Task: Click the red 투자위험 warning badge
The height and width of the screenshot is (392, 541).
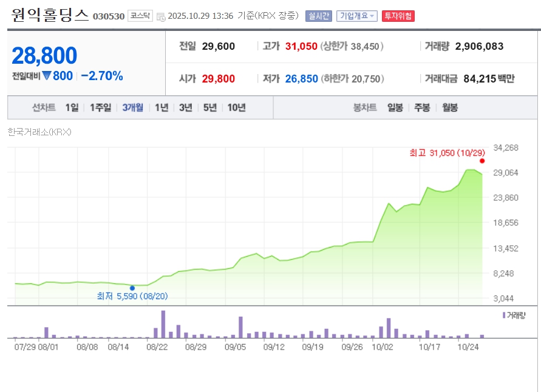Action: click(x=398, y=16)
